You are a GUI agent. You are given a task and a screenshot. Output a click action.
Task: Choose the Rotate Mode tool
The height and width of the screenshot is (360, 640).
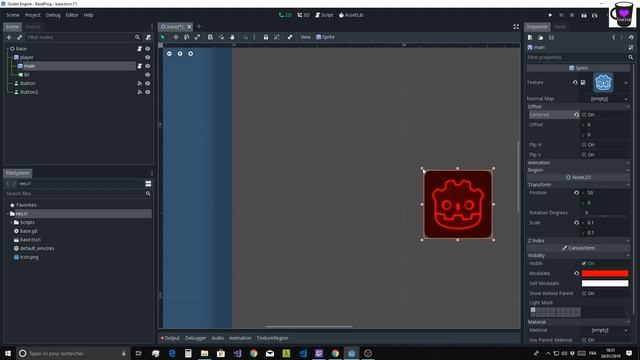coord(187,37)
